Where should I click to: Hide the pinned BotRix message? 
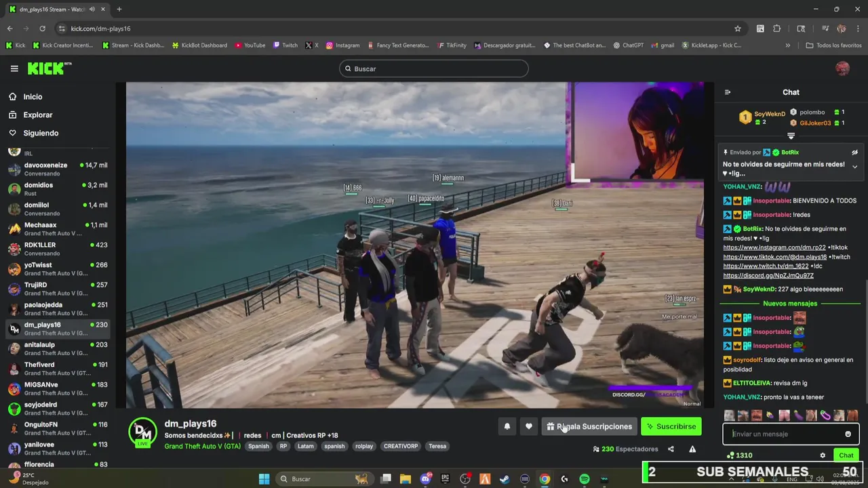point(854,152)
